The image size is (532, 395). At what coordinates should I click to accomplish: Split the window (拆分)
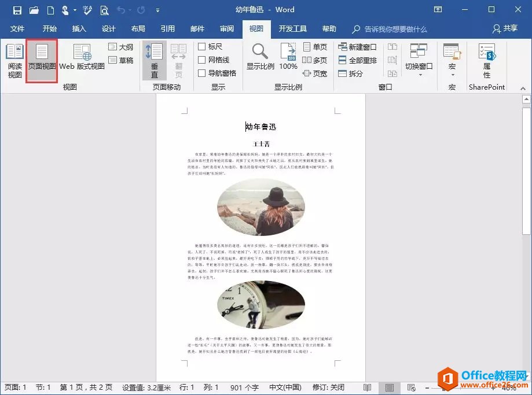(351, 73)
